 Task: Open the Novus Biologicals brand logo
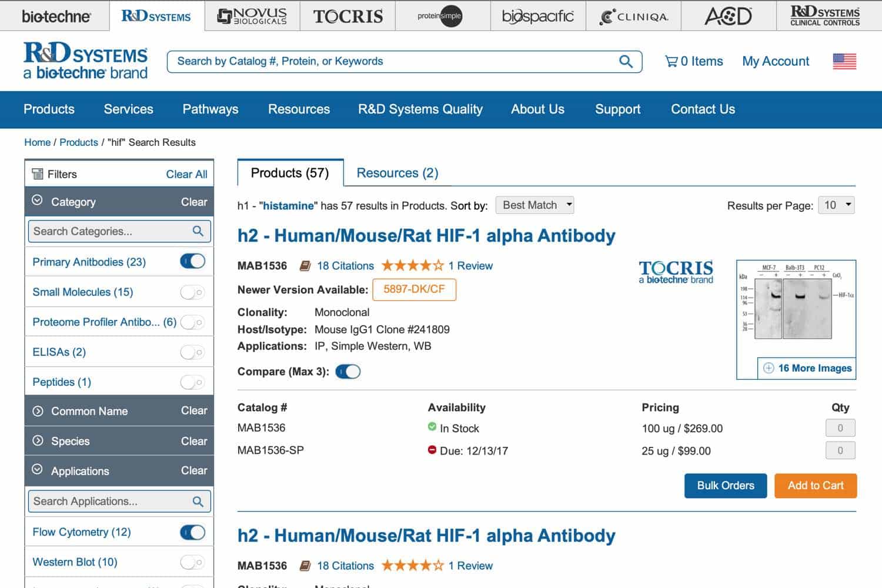pyautogui.click(x=252, y=16)
